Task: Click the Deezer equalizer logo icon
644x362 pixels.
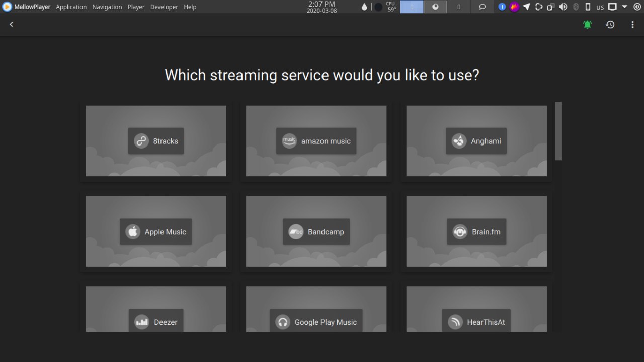Action: coord(142,322)
